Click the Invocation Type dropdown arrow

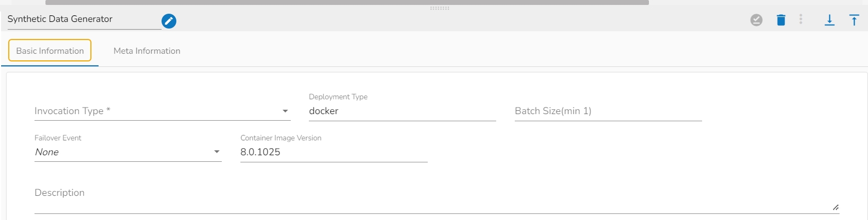click(x=285, y=111)
